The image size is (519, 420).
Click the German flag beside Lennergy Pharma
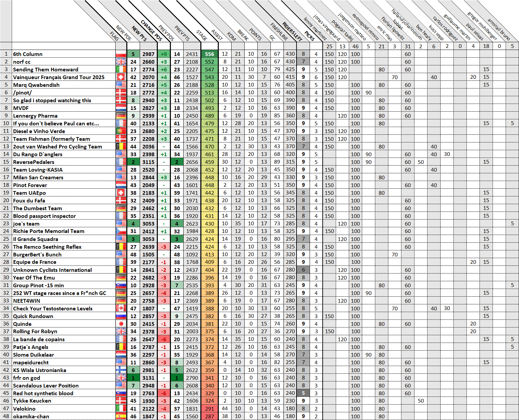tap(121, 116)
